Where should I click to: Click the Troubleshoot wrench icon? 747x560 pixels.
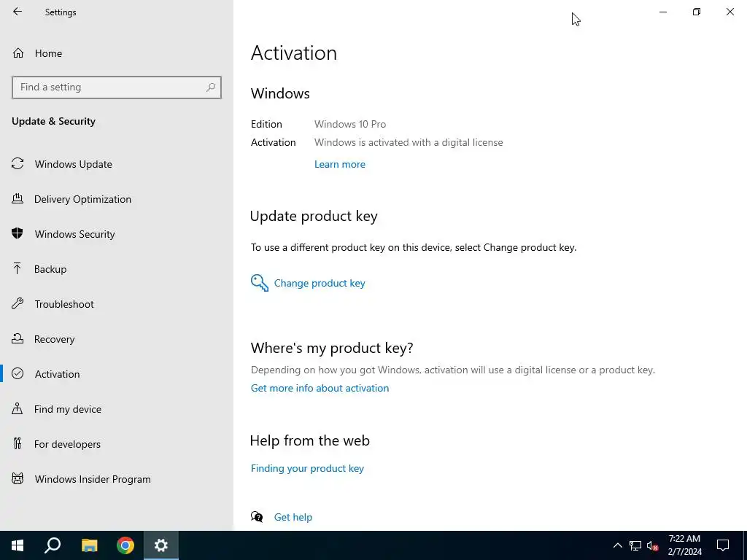pyautogui.click(x=18, y=303)
